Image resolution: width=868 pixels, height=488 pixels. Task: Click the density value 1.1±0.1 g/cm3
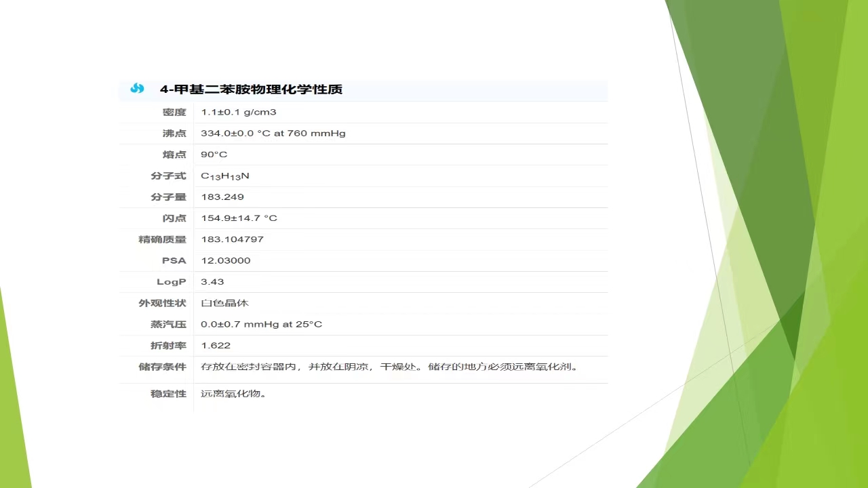[239, 113]
